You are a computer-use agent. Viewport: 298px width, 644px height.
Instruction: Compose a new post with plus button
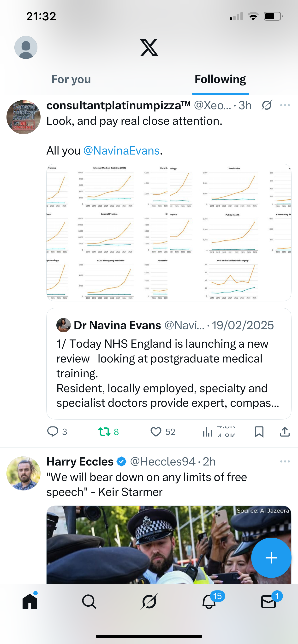pyautogui.click(x=271, y=558)
